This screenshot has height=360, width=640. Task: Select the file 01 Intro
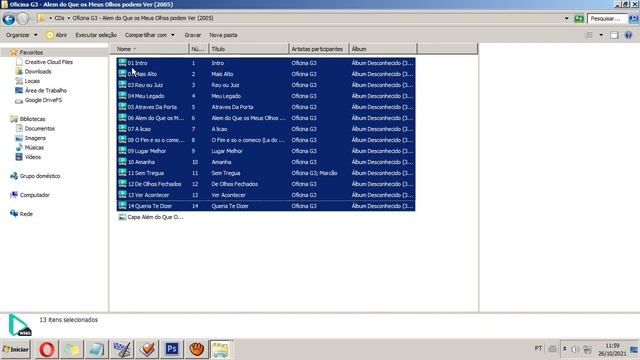pyautogui.click(x=137, y=63)
